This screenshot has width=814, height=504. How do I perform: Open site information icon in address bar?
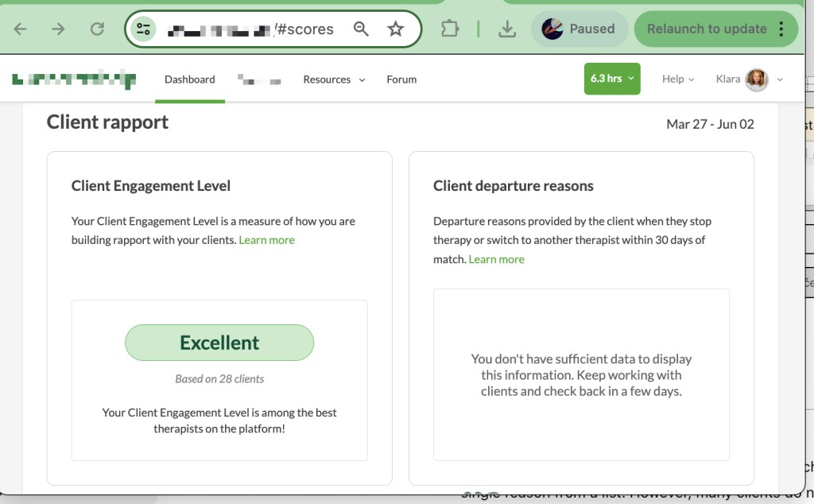(144, 29)
